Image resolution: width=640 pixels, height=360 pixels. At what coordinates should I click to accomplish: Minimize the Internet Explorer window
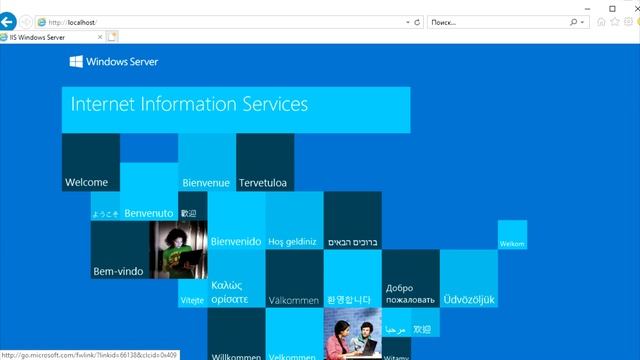coord(587,9)
